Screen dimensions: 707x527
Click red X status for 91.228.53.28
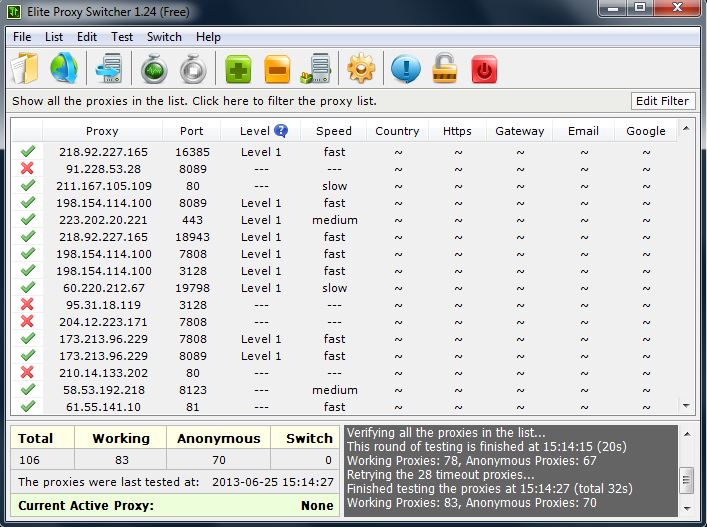coord(27,168)
